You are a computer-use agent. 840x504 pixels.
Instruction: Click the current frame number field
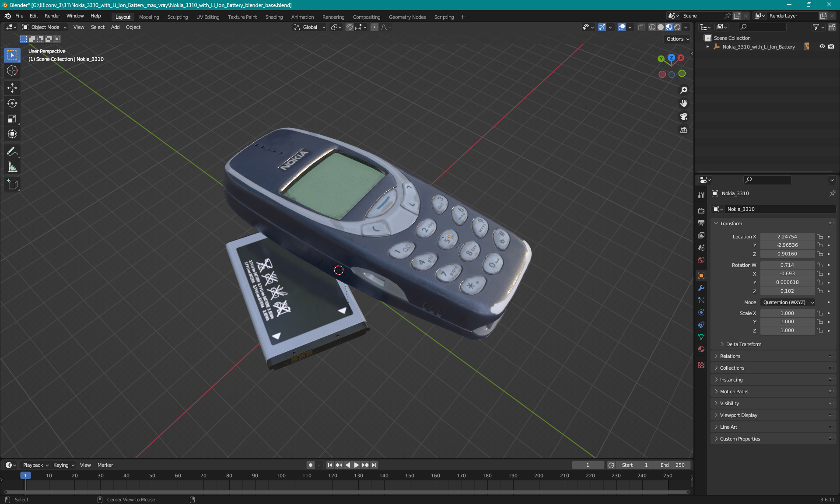[588, 465]
